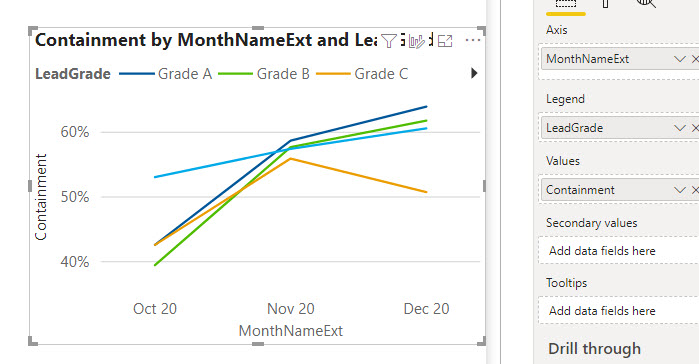Click the Personalize this visual icon

417,41
